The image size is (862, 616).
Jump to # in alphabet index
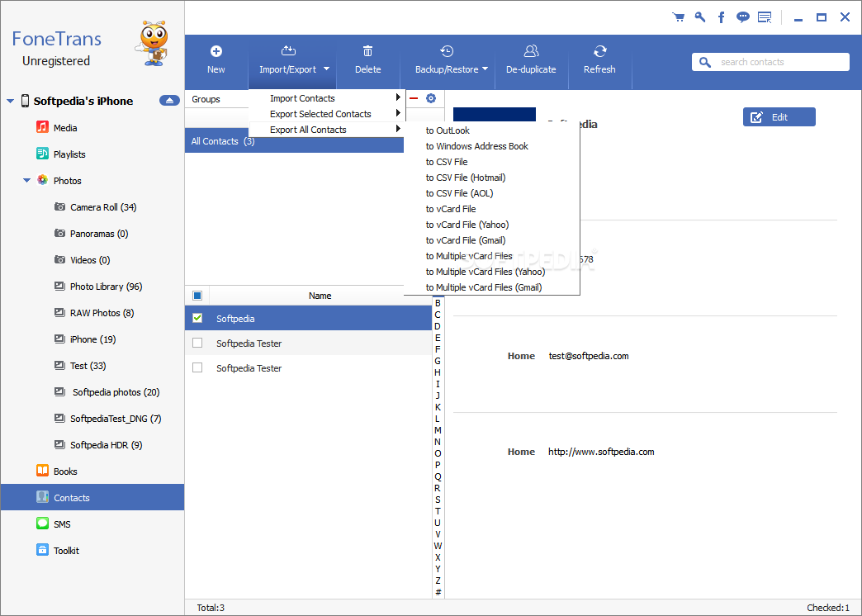click(438, 592)
